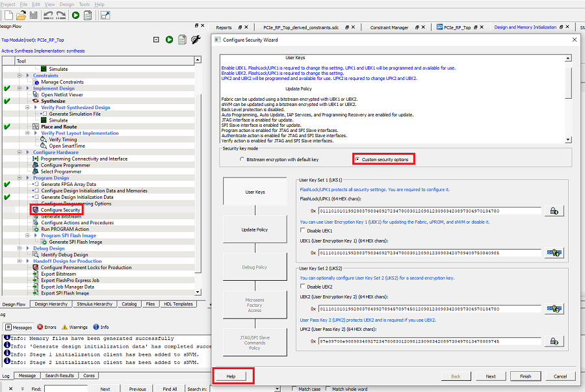Click the Finish button in wizard
The image size is (585, 392).
coord(525,376)
